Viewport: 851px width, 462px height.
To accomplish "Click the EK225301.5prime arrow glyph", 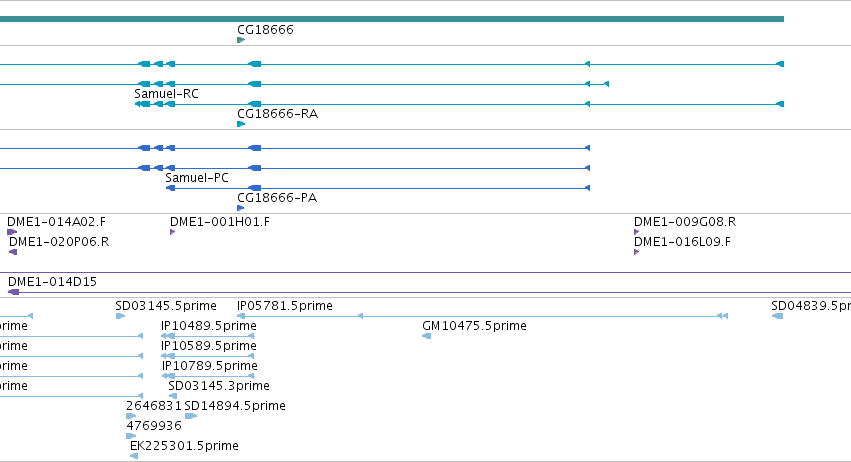I will click(x=134, y=456).
